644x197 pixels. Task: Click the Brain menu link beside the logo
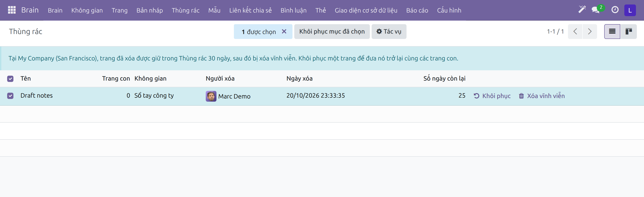(55, 10)
